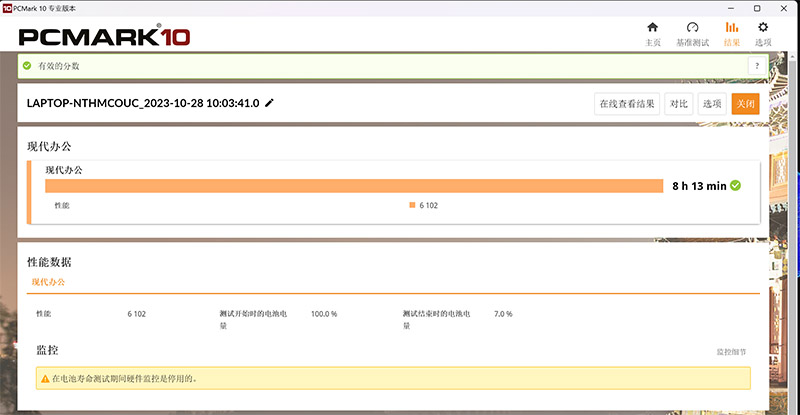This screenshot has height=415, width=800.
Task: Click the 在电池寿命测试期间硬件监控是停用的 notice text
Action: 125,379
